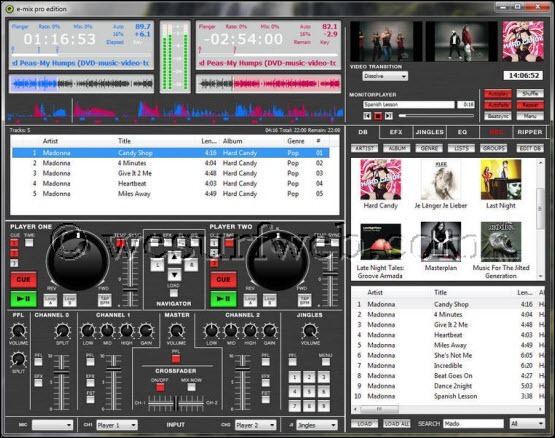Toggle Player One TIME display mode
The width and height of the screenshot is (555, 438).
point(29,243)
